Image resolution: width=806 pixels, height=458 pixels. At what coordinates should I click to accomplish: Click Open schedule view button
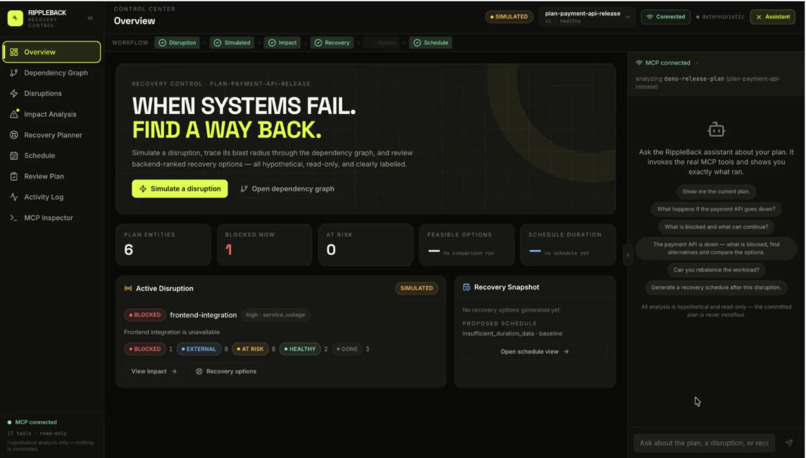pos(535,352)
